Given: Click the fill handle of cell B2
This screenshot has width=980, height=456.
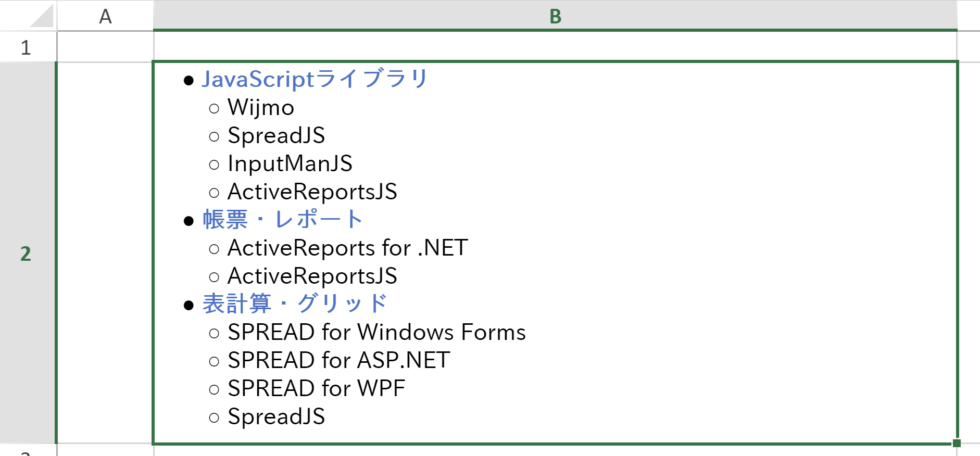Looking at the screenshot, I should tap(957, 443).
